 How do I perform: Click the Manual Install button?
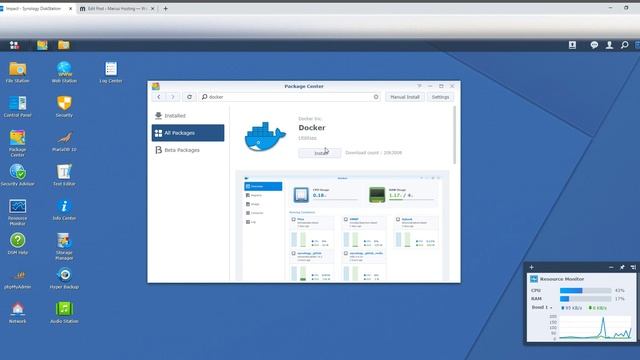coord(405,97)
